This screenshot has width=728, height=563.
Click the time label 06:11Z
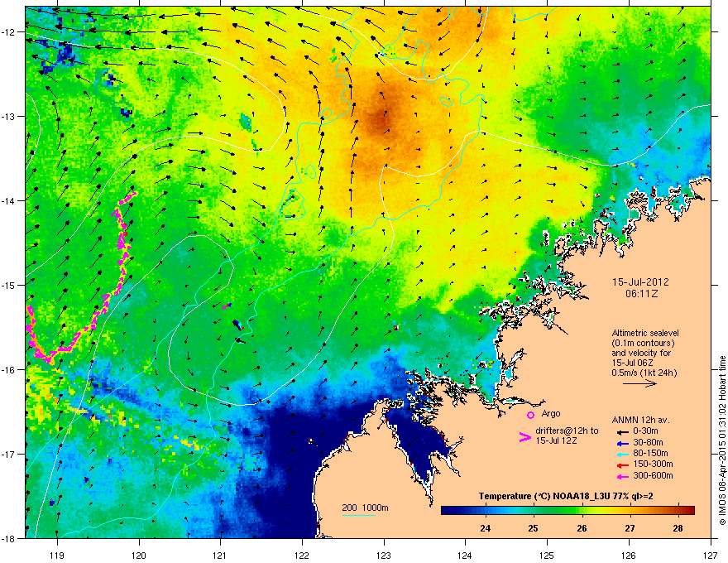(x=642, y=294)
